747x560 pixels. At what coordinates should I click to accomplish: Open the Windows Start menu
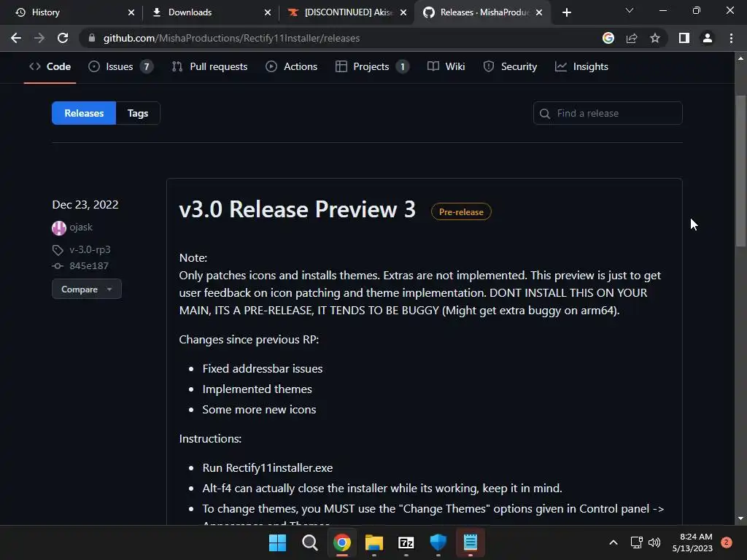click(x=277, y=542)
